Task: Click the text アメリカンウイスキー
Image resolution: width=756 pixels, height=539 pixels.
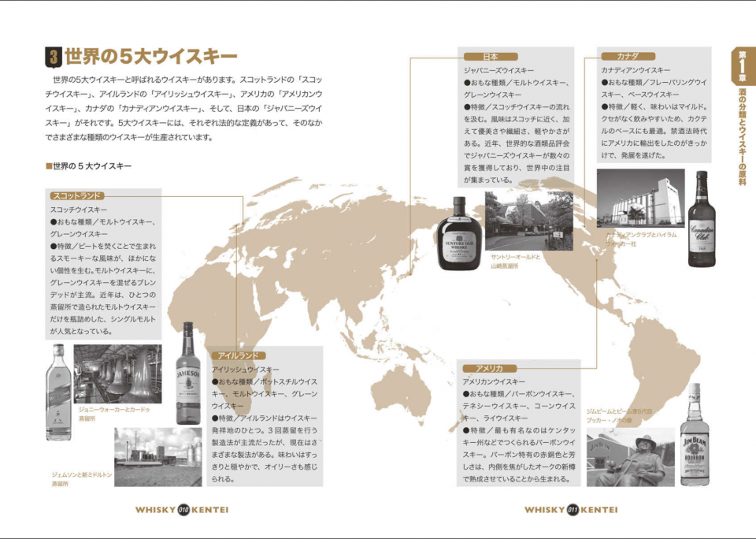Action: point(494,381)
